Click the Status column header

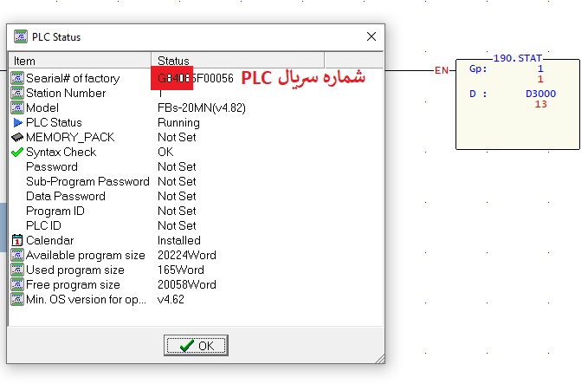point(238,61)
